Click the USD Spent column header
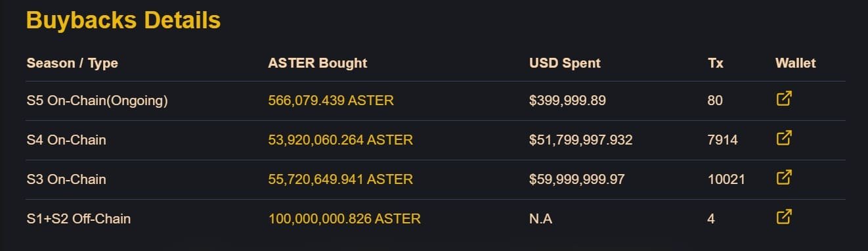This screenshot has width=868, height=251. tap(565, 64)
